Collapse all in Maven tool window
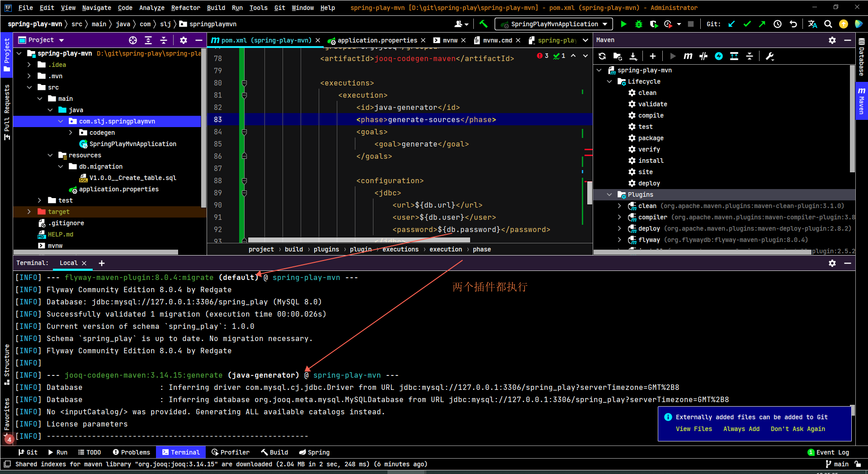The width and height of the screenshot is (868, 474). [750, 56]
